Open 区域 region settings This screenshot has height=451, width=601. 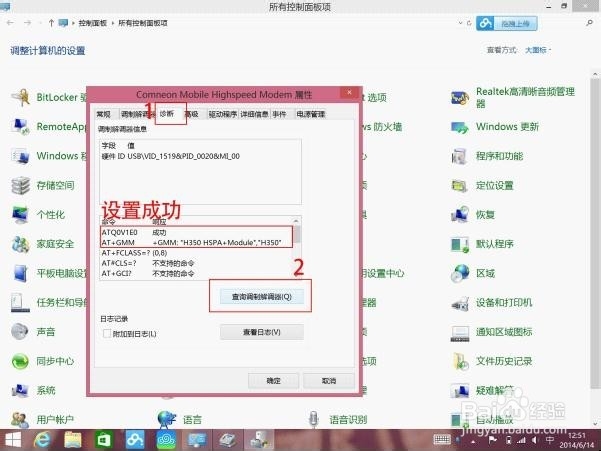[x=474, y=273]
